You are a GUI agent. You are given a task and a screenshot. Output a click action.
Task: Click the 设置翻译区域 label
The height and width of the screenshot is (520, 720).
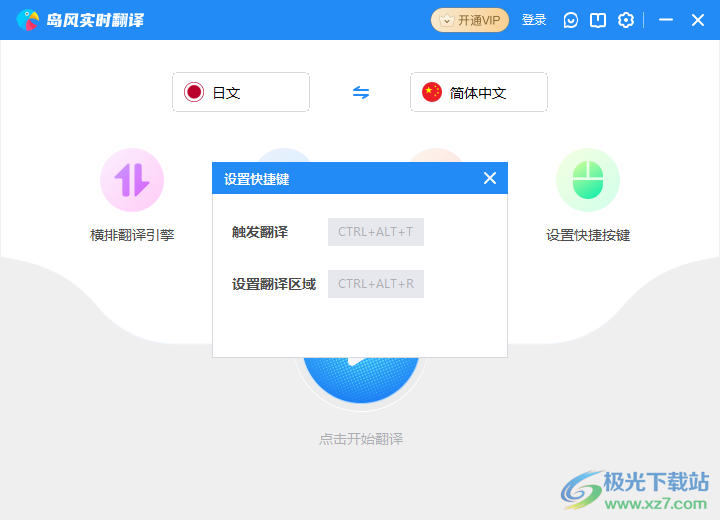coord(274,284)
